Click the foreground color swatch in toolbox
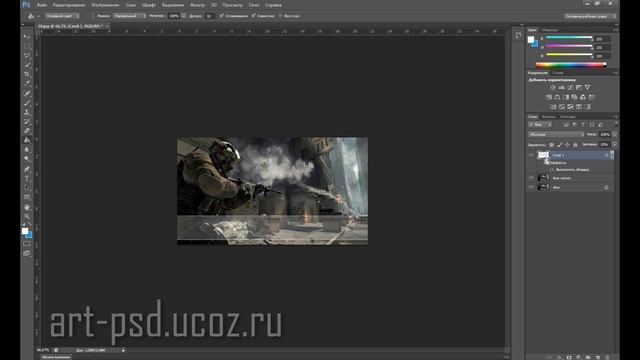The width and height of the screenshot is (640, 360). pos(25,231)
